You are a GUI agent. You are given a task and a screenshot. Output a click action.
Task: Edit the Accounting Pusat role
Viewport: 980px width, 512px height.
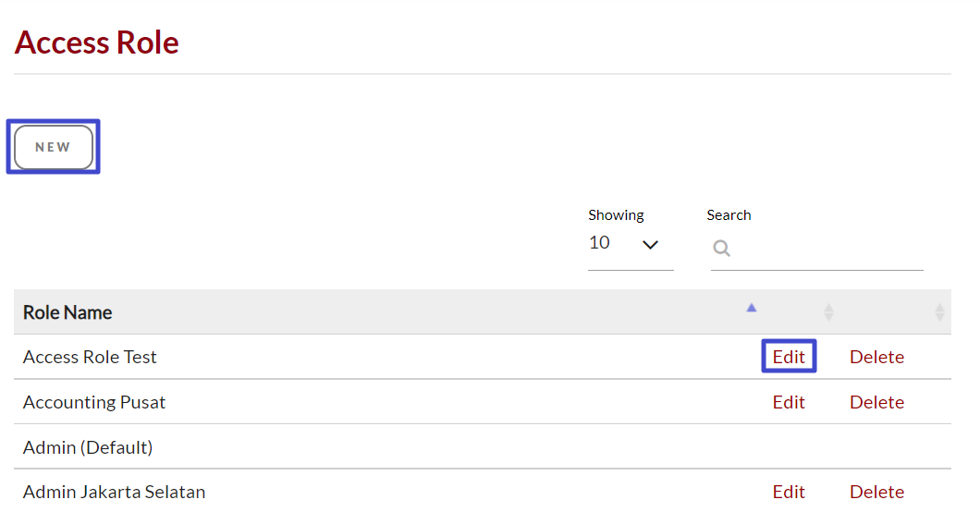(x=789, y=402)
